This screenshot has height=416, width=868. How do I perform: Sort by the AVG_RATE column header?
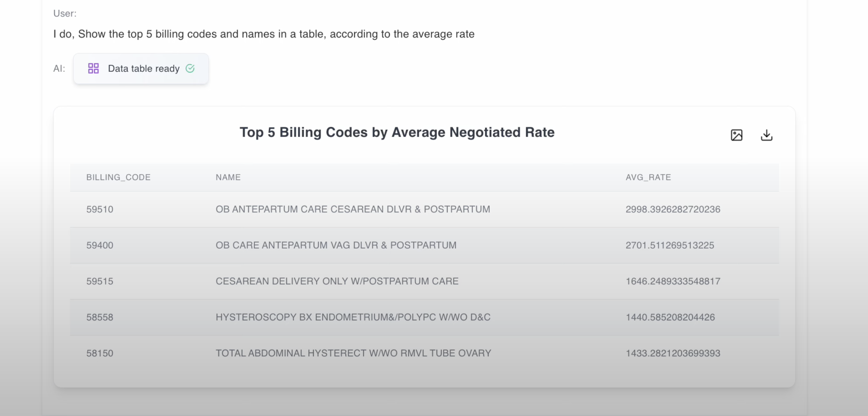[x=648, y=177]
